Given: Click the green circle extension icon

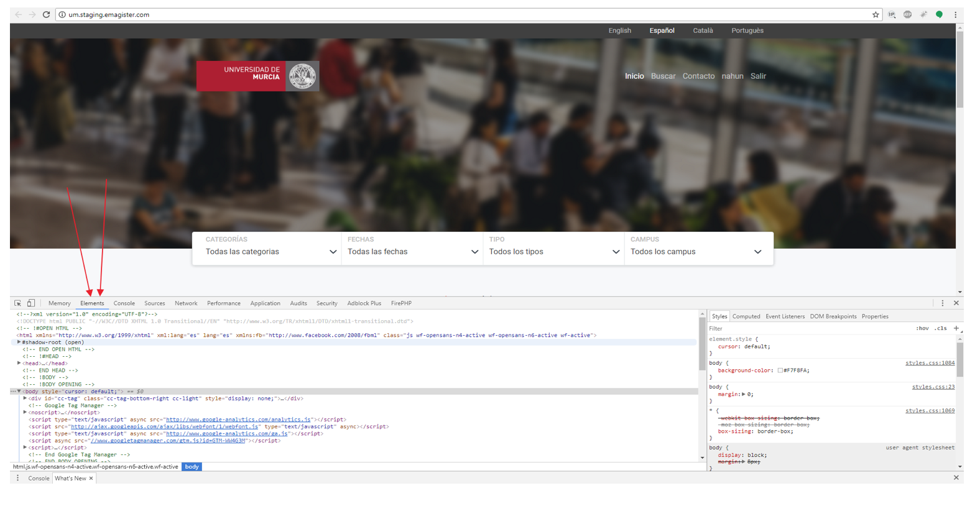Looking at the screenshot, I should pos(940,14).
